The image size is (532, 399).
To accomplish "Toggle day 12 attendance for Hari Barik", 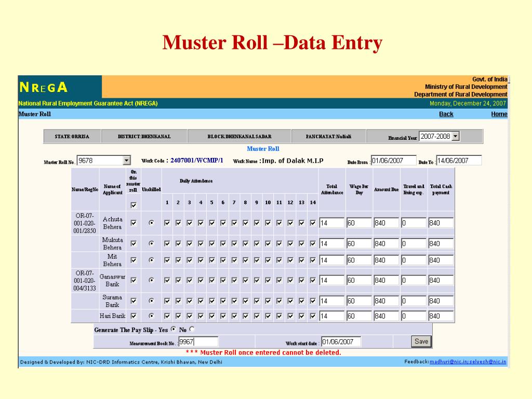I will pyautogui.click(x=290, y=316).
